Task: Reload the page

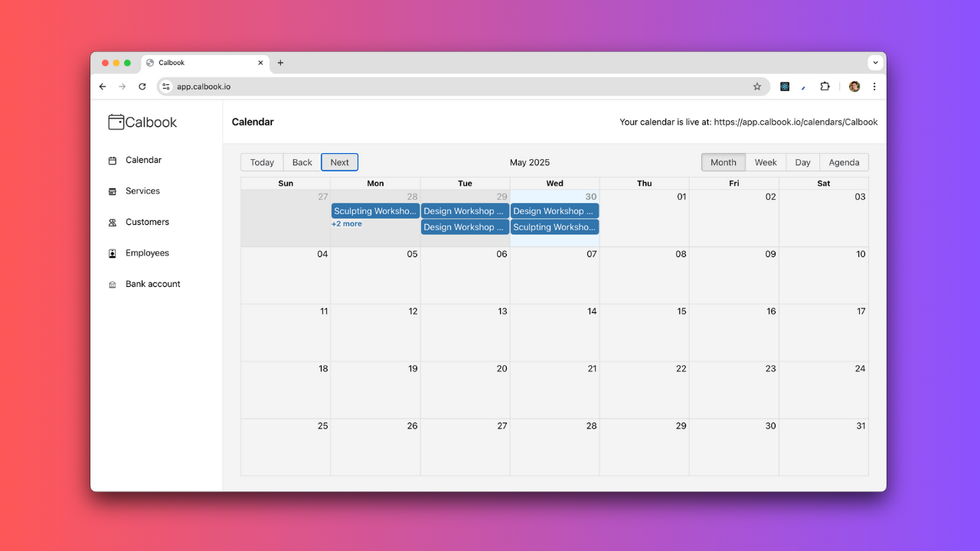Action: point(142,86)
